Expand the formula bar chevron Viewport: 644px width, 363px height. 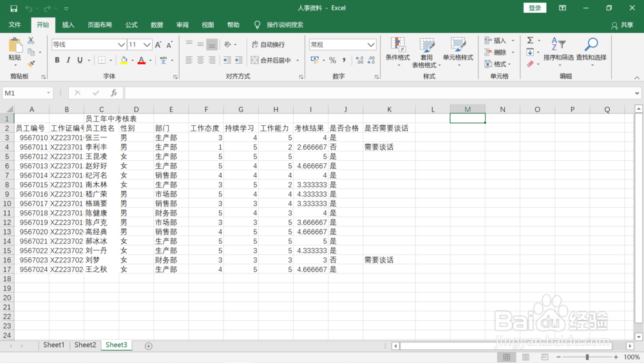click(637, 93)
